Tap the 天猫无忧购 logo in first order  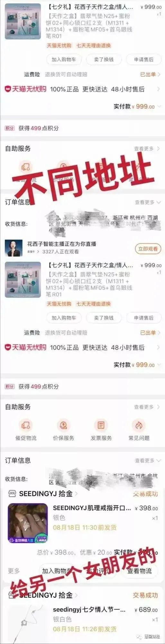[25, 89]
